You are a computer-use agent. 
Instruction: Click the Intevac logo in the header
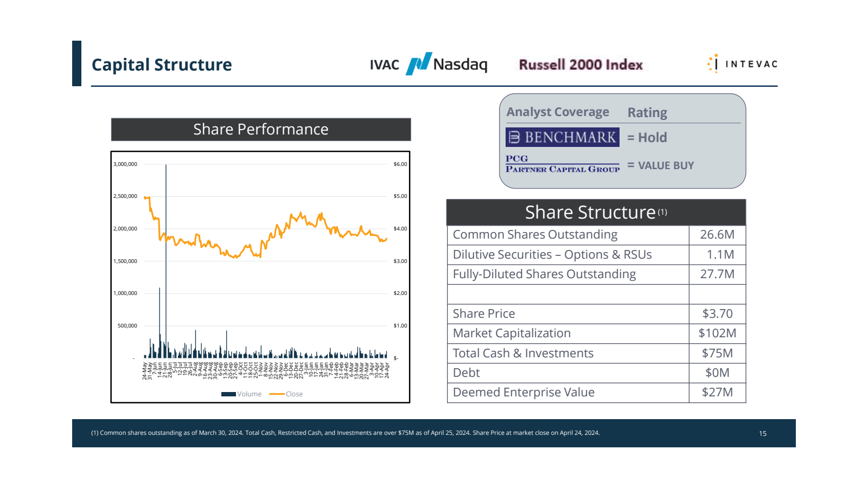point(742,64)
